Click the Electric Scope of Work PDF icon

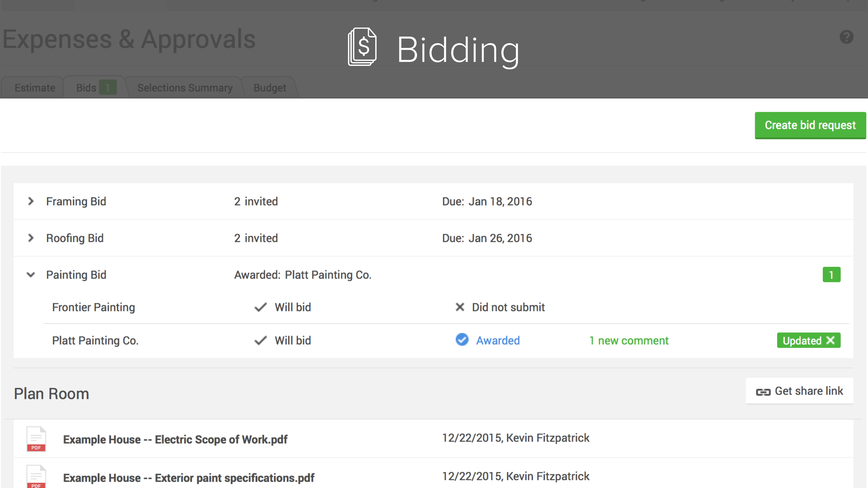click(36, 439)
